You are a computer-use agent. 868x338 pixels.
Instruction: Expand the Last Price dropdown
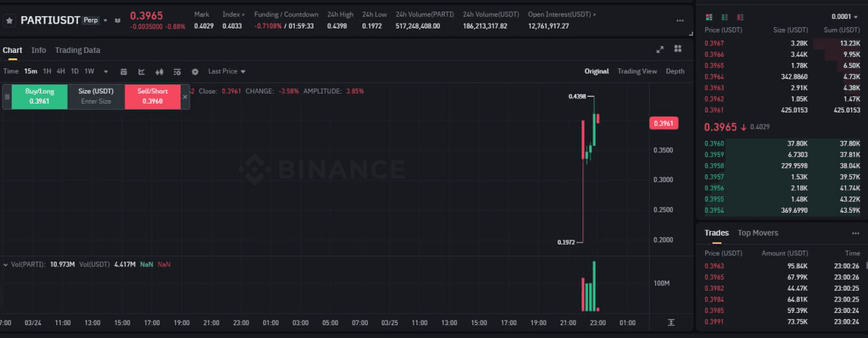[226, 71]
